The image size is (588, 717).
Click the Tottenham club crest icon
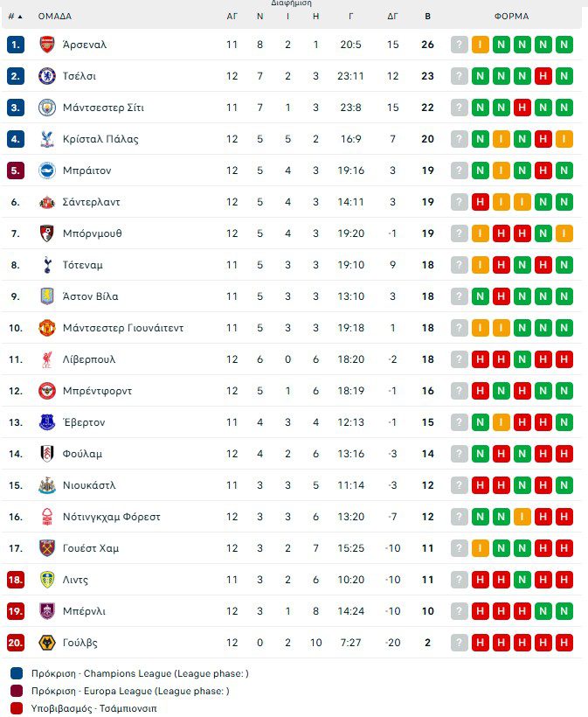[x=47, y=265]
